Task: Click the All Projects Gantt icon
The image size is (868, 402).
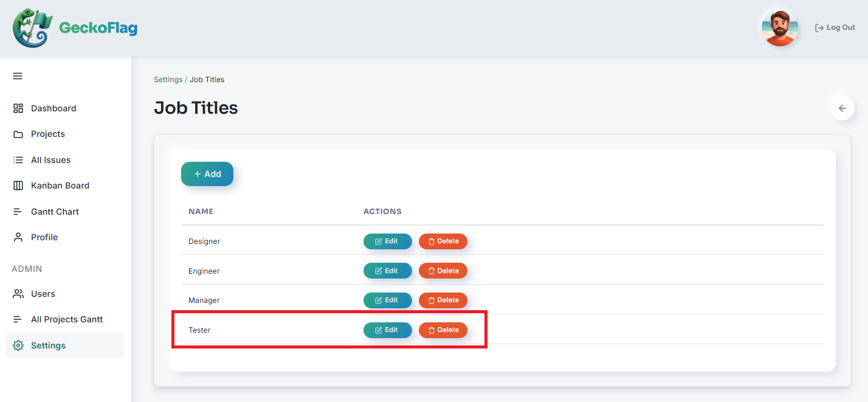Action: (18, 319)
